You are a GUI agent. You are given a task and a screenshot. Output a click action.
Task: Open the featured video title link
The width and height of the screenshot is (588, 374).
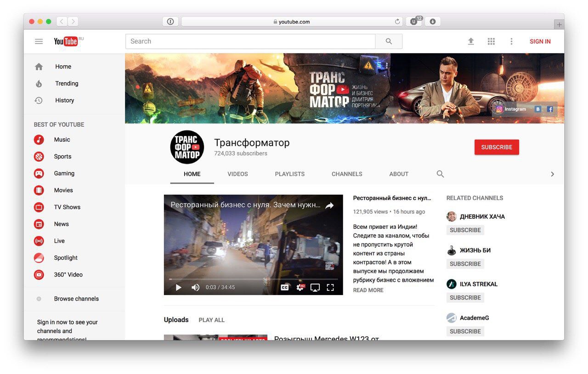(x=392, y=198)
